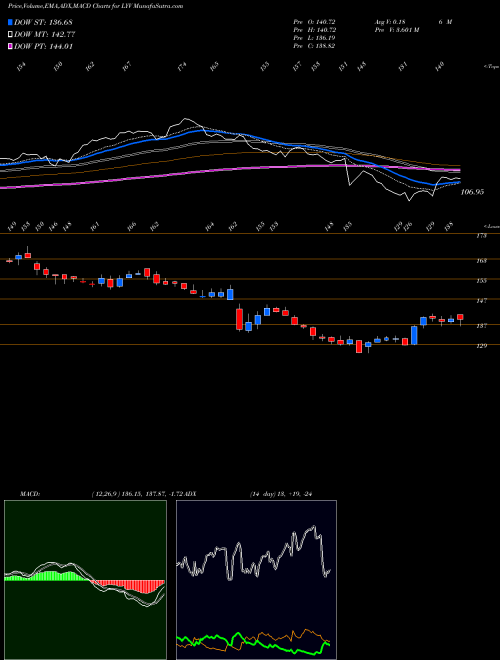Click the 'Pre O: 140.72' open value

click(x=314, y=22)
